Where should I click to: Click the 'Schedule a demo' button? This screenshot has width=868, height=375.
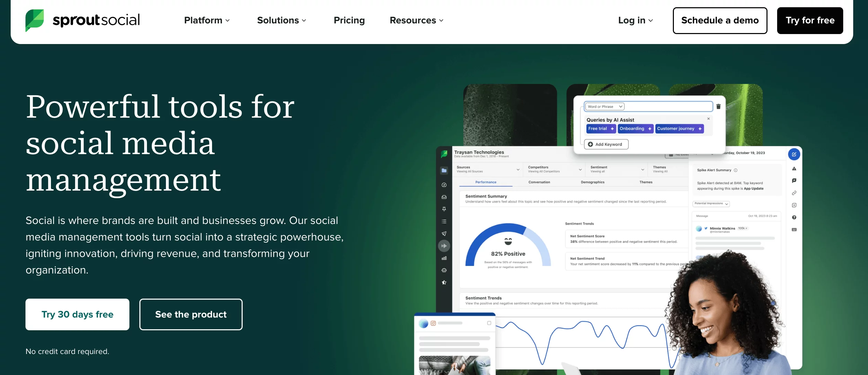point(720,20)
